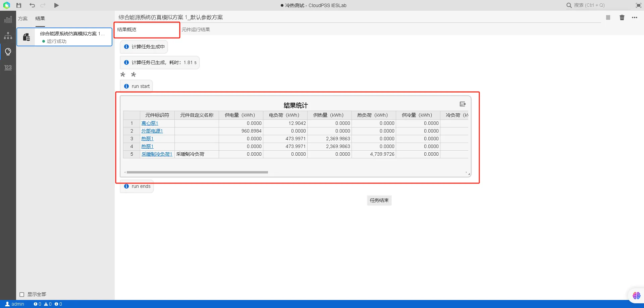The height and width of the screenshot is (308, 644).
Task: Open the 离心泵1 link
Action: [x=150, y=123]
